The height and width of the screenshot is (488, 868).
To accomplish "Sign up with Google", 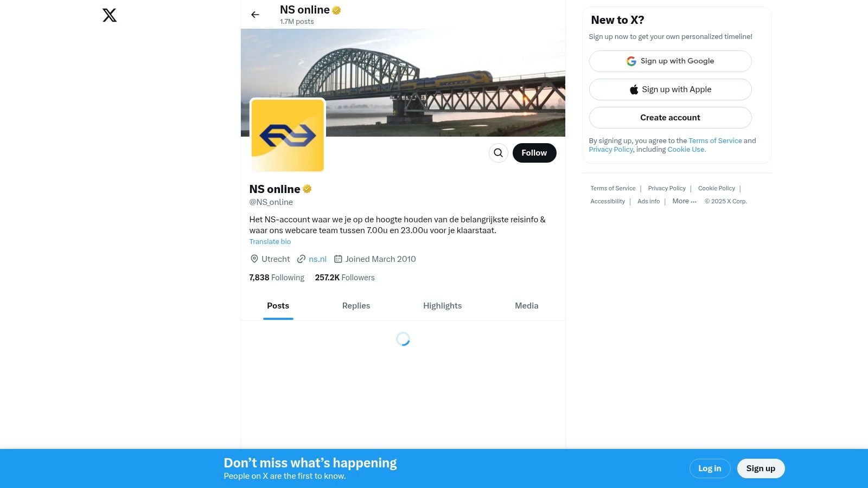I will point(671,61).
